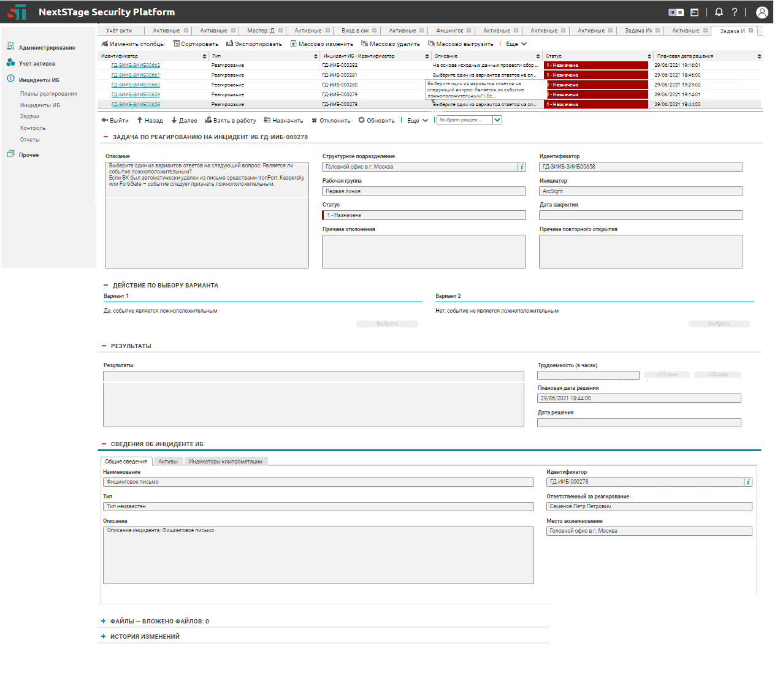Open the notifications bell icon
Viewport: 780px width, 700px height.
tap(719, 12)
